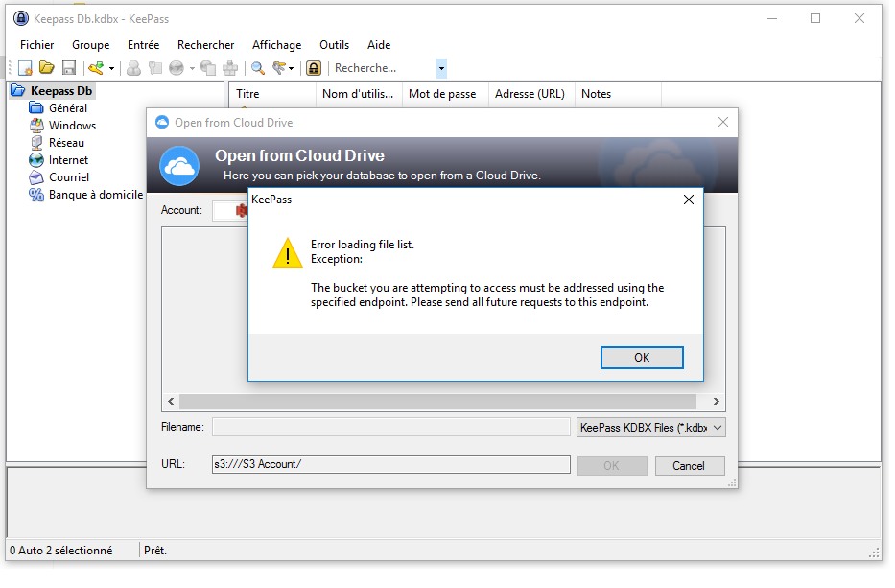Screen dimensions: 895x588
Task: Click the Save database floppy icon
Action: click(69, 68)
